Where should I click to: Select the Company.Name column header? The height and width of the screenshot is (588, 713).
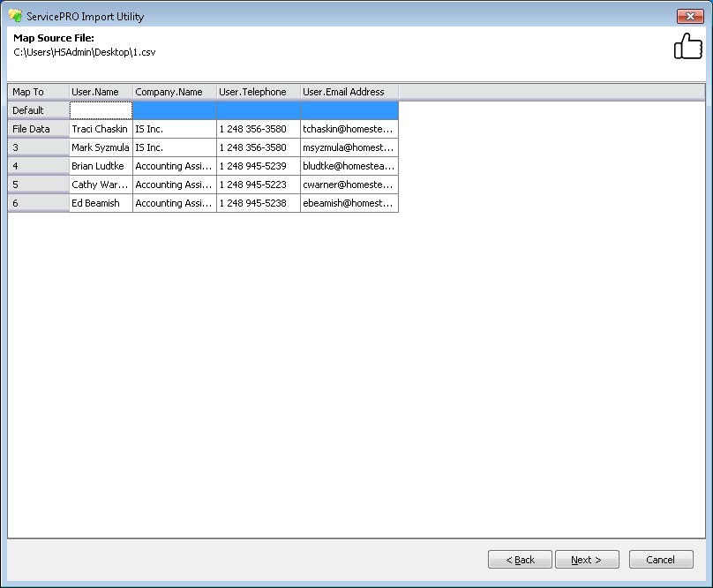coord(173,91)
